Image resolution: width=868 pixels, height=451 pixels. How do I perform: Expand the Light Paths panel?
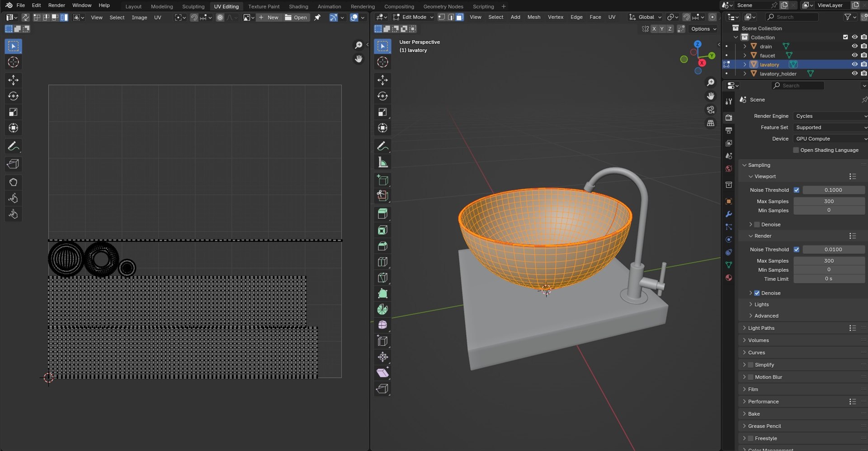761,328
